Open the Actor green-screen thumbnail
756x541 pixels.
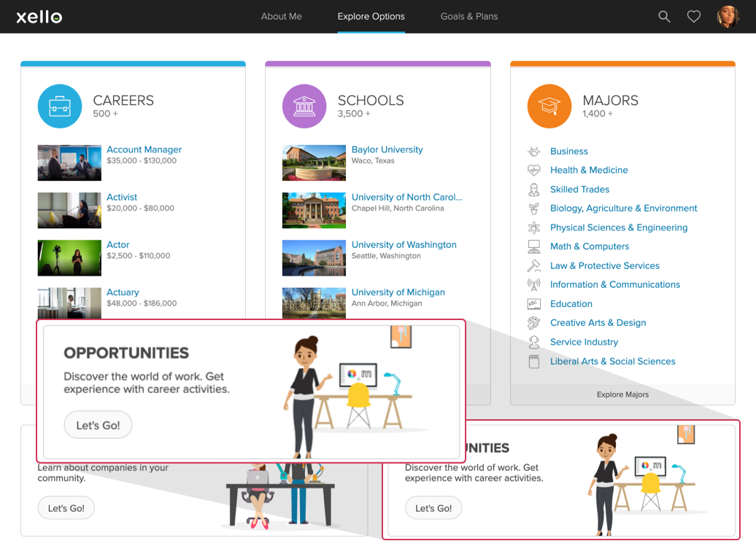pyautogui.click(x=69, y=258)
